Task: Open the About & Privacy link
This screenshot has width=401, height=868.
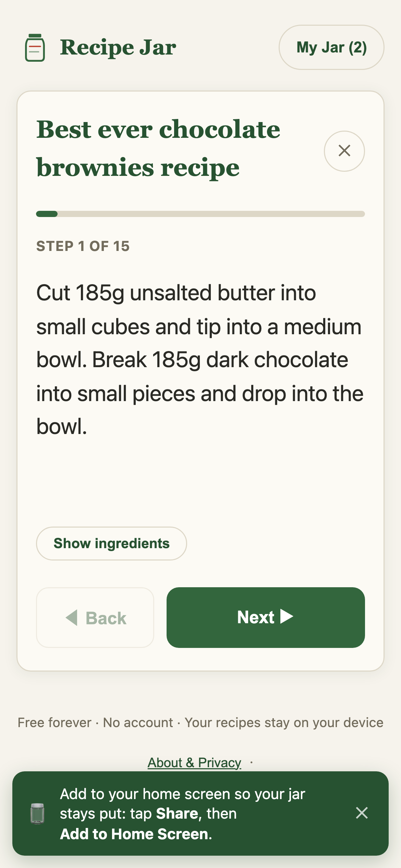Action: tap(194, 763)
